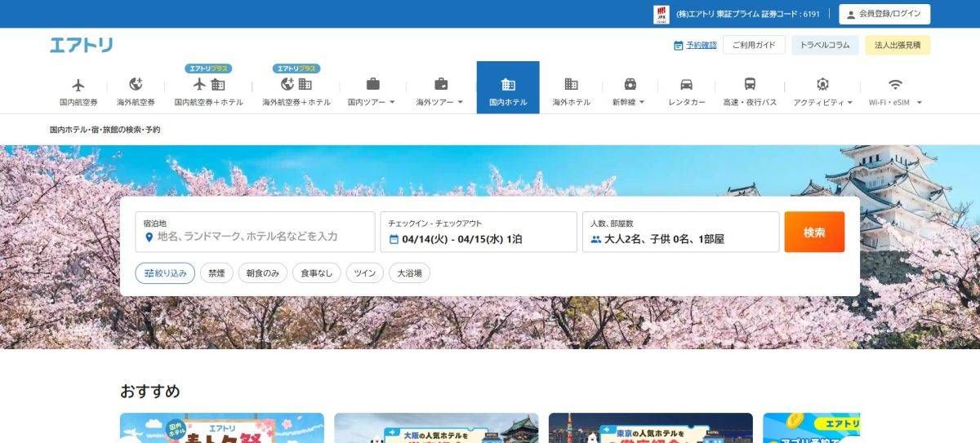
Task: Open the 人数、部屋数 guest selector
Action: (681, 232)
